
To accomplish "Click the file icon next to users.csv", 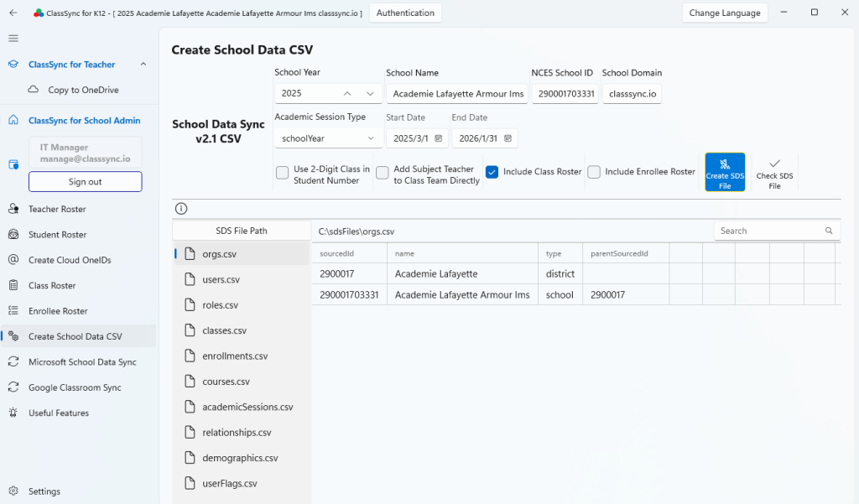I will pyautogui.click(x=190, y=279).
